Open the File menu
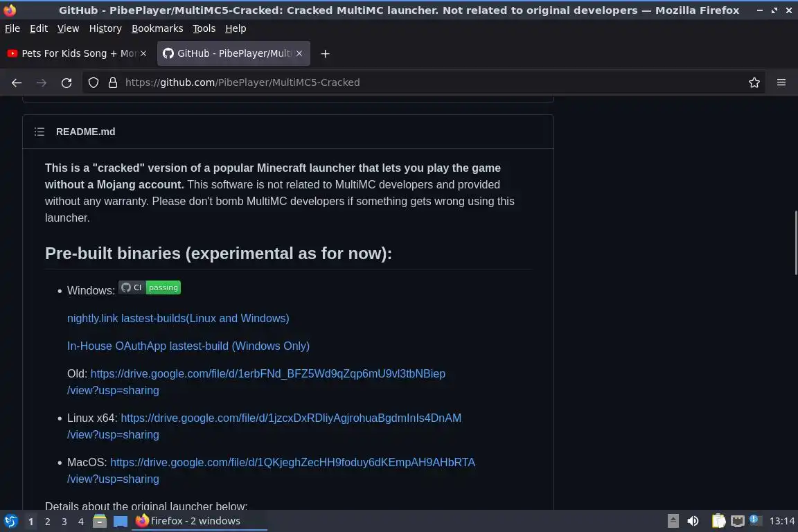The height and width of the screenshot is (532, 798). tap(12, 28)
